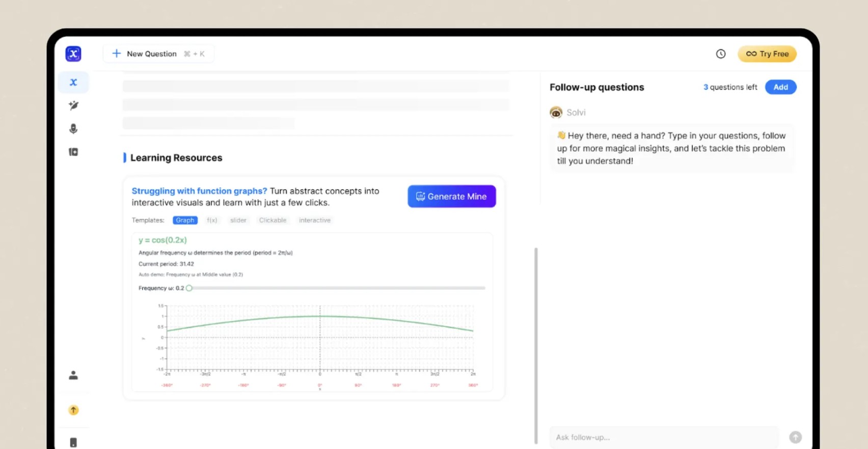Open the flashcard add sidebar icon
Viewport: 868px width, 449px height.
tap(73, 152)
